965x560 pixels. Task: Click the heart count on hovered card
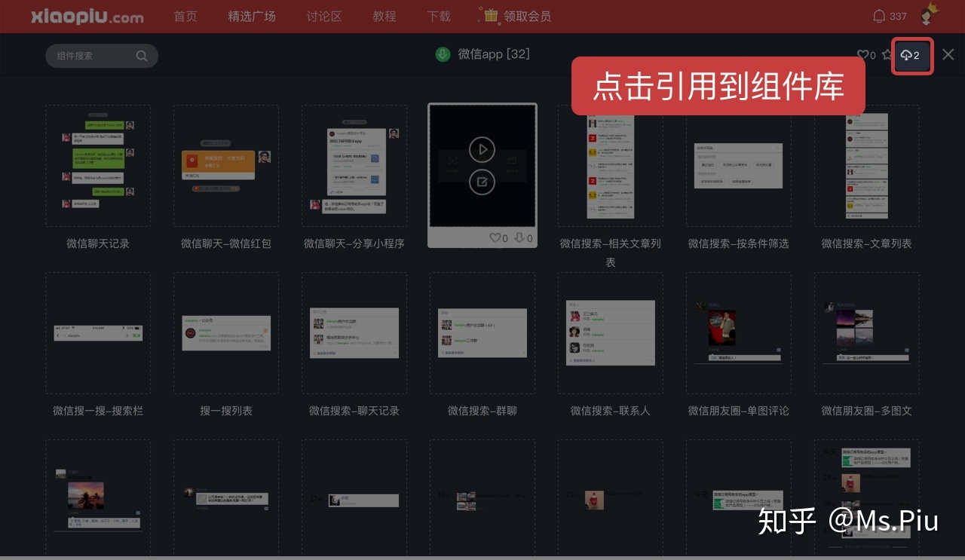pyautogui.click(x=498, y=238)
